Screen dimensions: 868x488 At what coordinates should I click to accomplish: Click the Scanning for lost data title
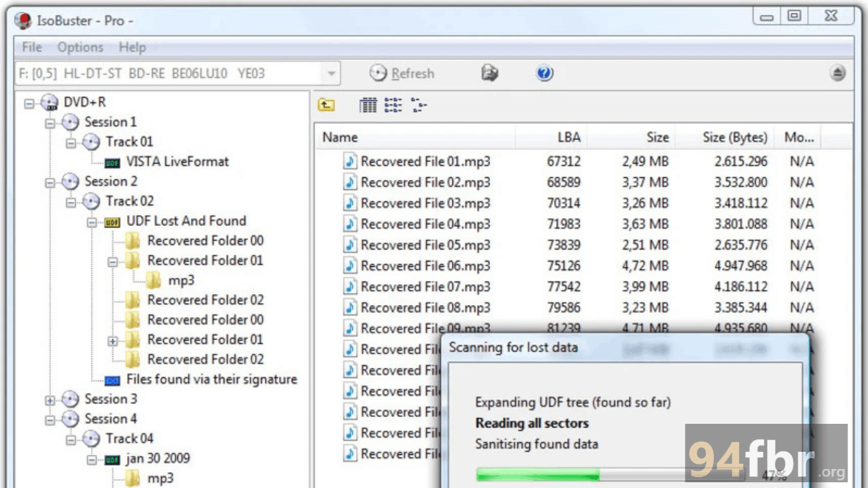pyautogui.click(x=513, y=347)
